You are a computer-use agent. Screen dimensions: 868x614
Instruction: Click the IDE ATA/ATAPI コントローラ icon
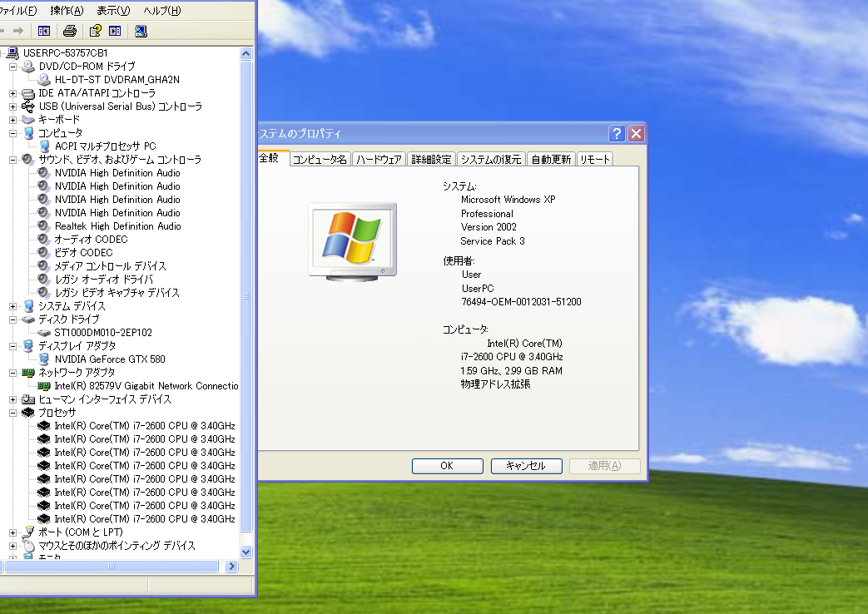[x=28, y=93]
